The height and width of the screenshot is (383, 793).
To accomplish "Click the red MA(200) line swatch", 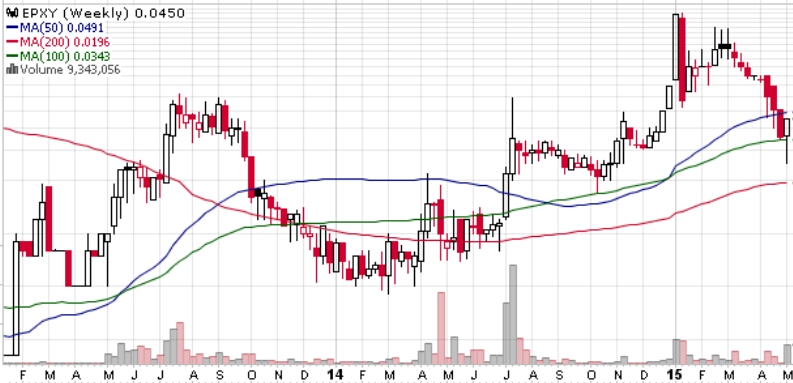I will click(12, 41).
